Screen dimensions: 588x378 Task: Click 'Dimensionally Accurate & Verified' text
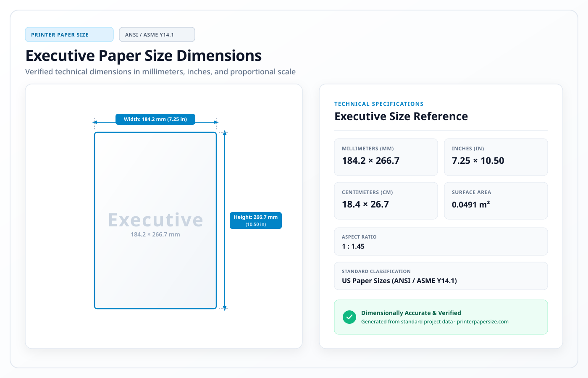[x=411, y=313]
